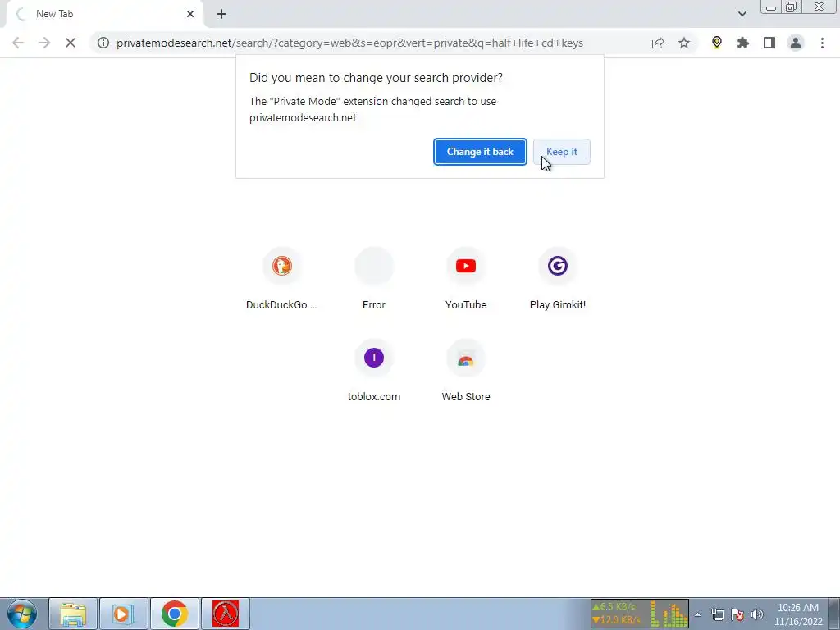Screen dimensions: 840x630
Task: Open a new tab with plus button
Action: tap(221, 14)
